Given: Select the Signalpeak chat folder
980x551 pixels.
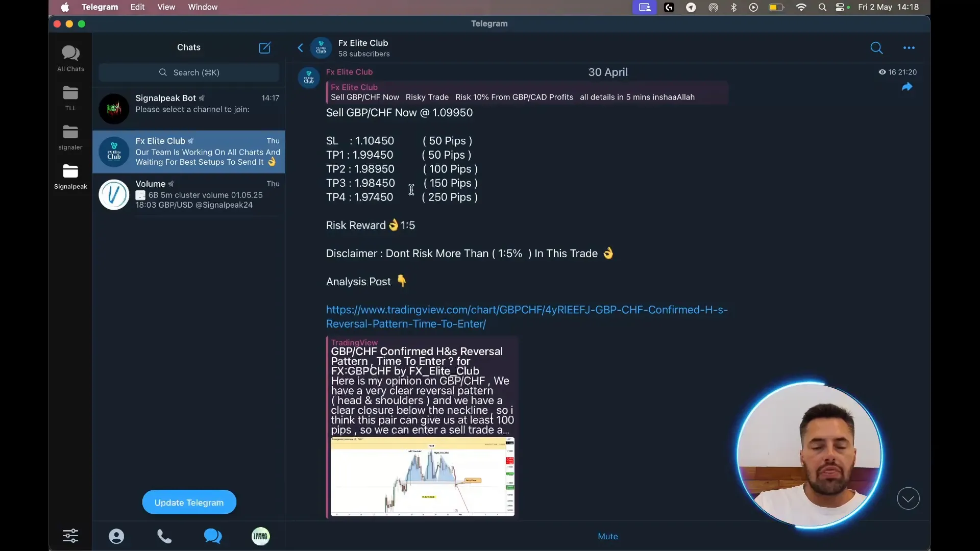Looking at the screenshot, I should [x=70, y=177].
